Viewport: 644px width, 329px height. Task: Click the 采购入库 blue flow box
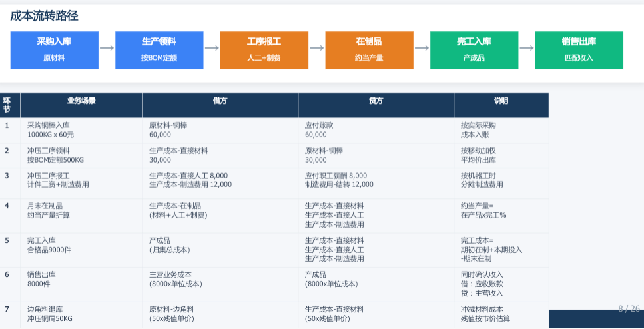point(54,50)
